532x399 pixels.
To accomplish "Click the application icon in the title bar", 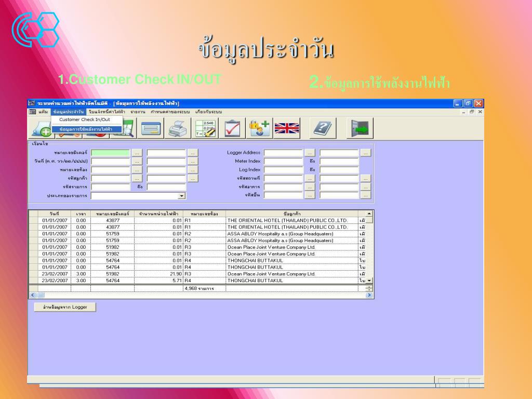I will click(x=32, y=103).
